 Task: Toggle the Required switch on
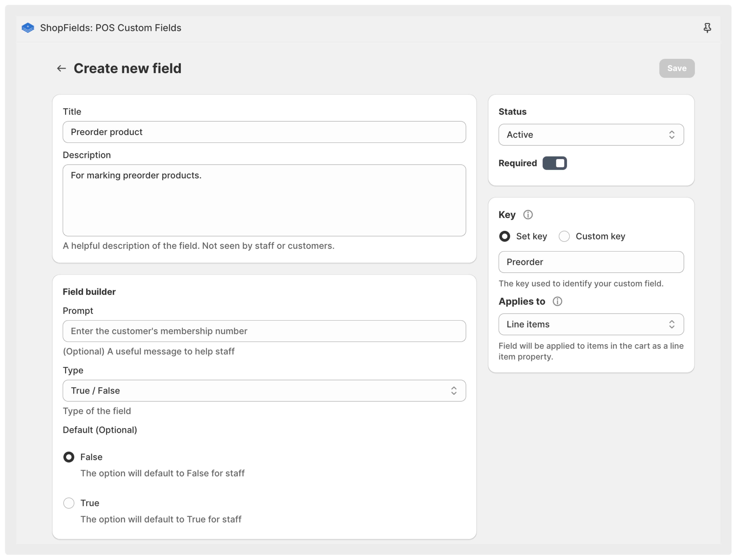pos(555,163)
